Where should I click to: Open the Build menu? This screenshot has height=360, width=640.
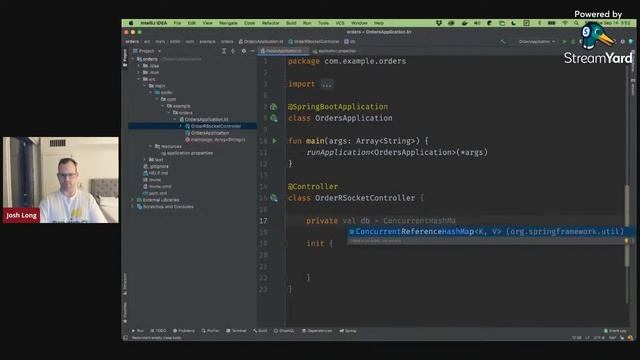coord(291,23)
